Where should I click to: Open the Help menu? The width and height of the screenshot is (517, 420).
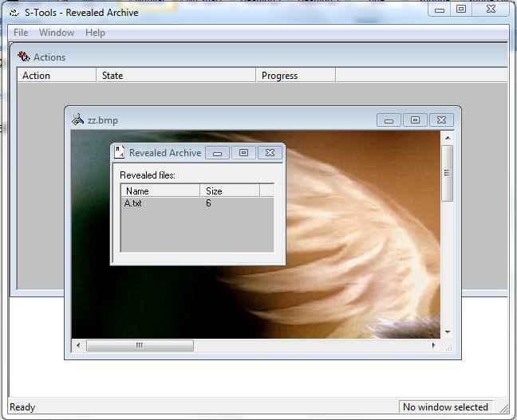coord(95,33)
